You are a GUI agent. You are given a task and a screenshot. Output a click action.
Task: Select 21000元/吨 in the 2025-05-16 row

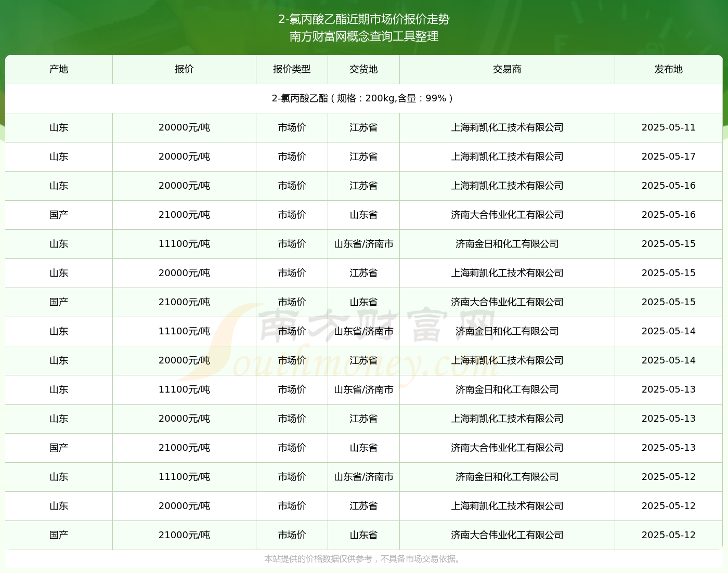click(x=184, y=215)
